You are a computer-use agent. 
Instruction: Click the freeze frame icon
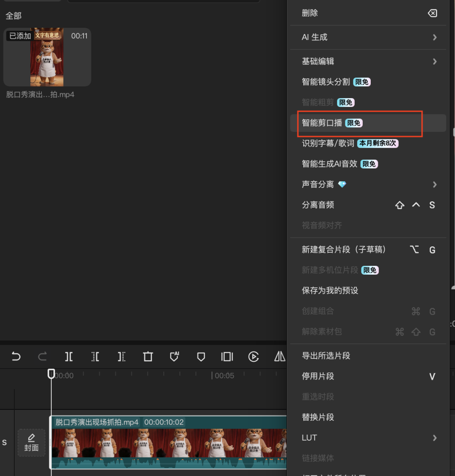coord(227,356)
